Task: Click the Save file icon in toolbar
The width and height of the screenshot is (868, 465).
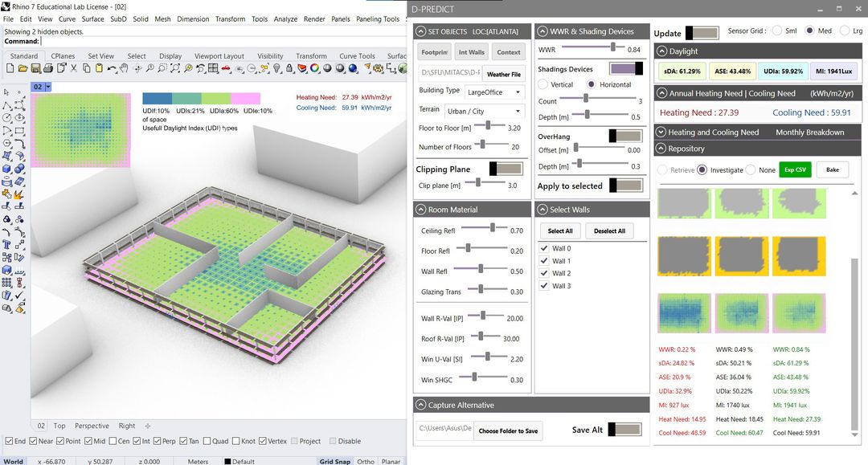Action: coord(35,70)
